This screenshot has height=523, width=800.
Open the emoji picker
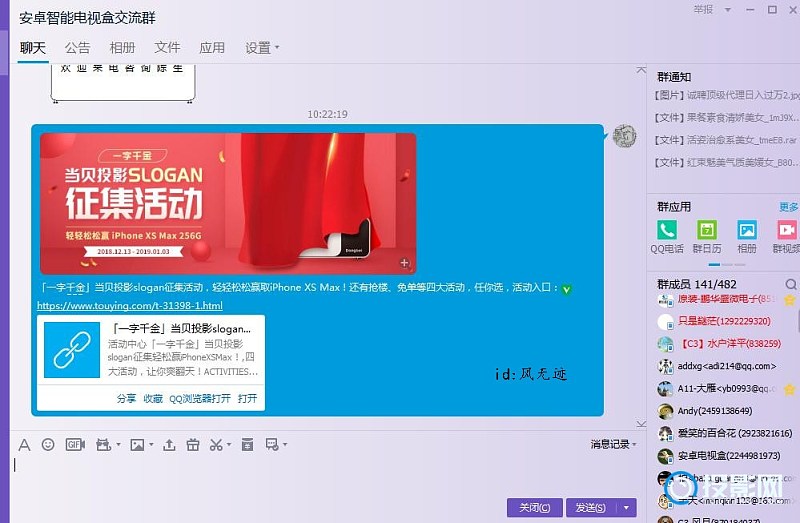tap(49, 444)
